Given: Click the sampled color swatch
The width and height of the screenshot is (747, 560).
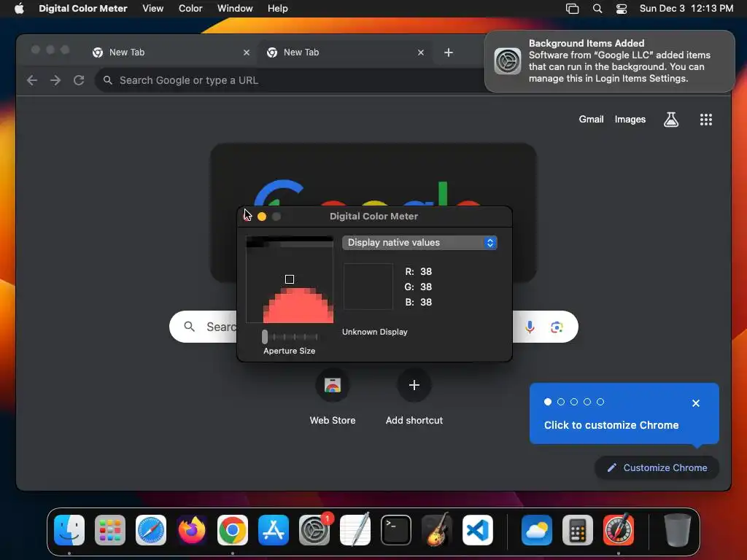Looking at the screenshot, I should 368,287.
